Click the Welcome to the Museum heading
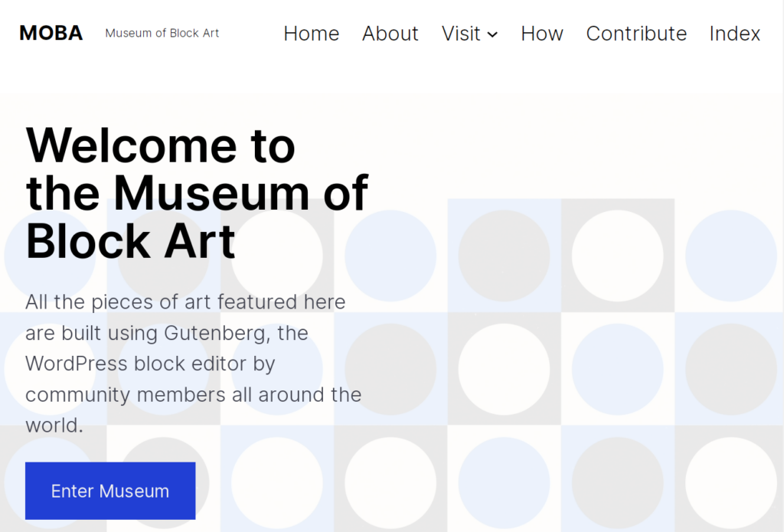The width and height of the screenshot is (784, 532). (x=197, y=193)
